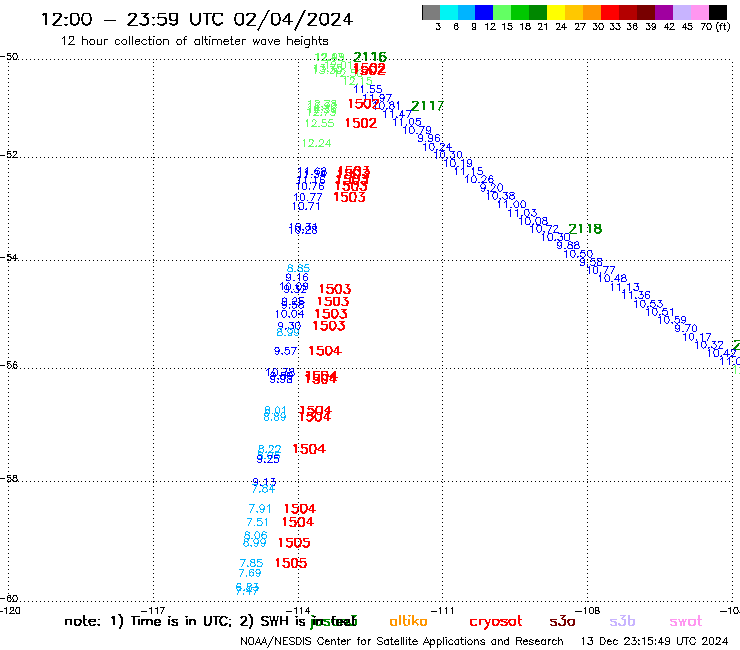Click the altika satellite label
The width and height of the screenshot is (740, 650).
click(408, 621)
